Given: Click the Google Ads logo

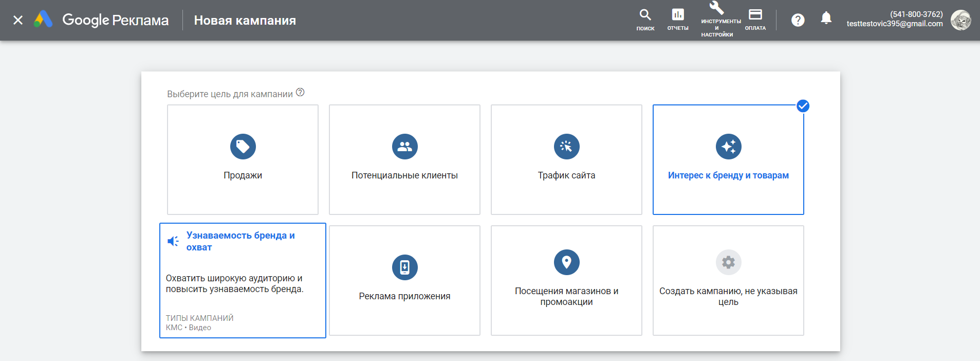Looking at the screenshot, I should [43, 20].
